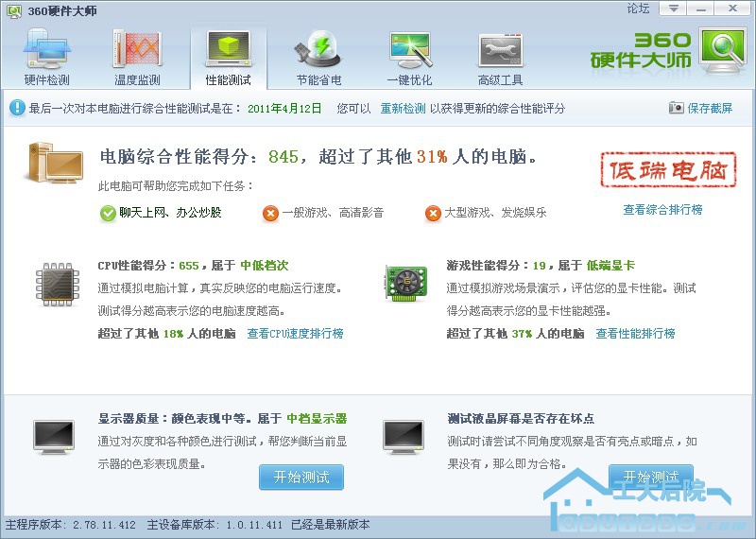756x539 pixels.
Task: Open the 一键优化 optimization icon
Action: 409,50
